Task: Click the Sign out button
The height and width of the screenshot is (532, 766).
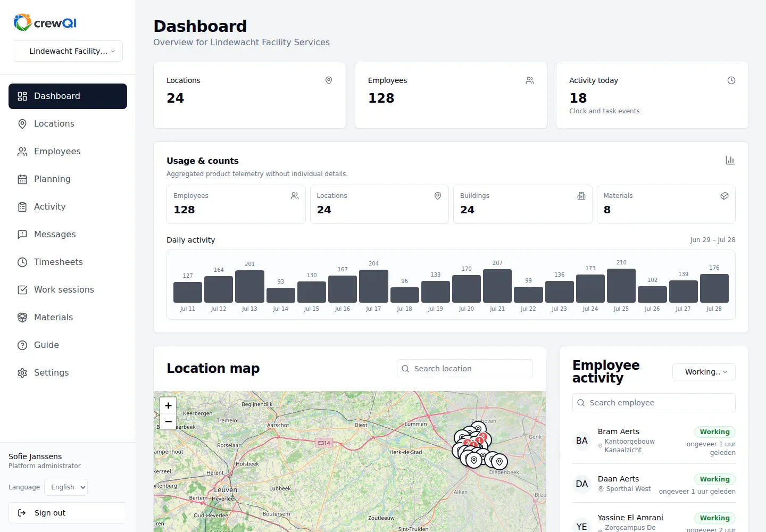Action: (68, 513)
